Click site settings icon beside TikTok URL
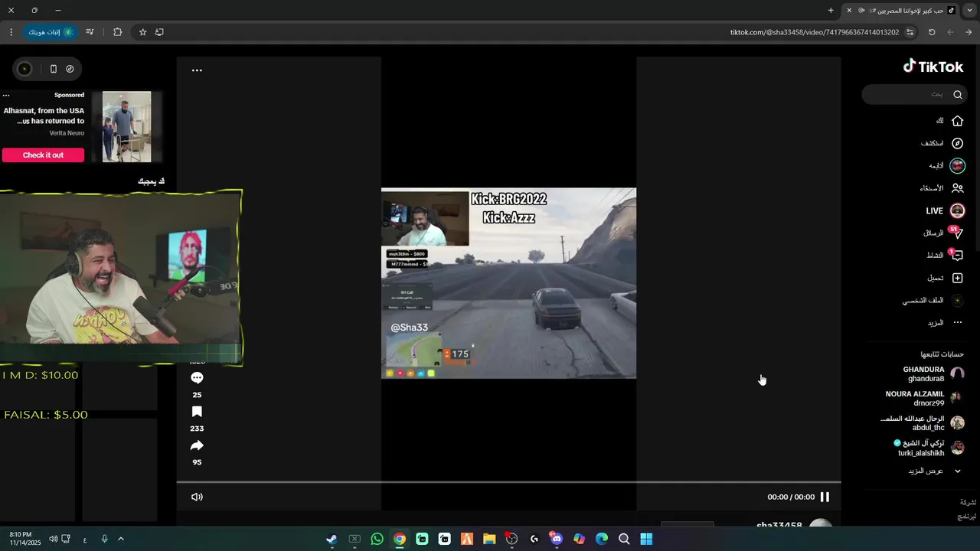This screenshot has height=551, width=980. click(910, 32)
